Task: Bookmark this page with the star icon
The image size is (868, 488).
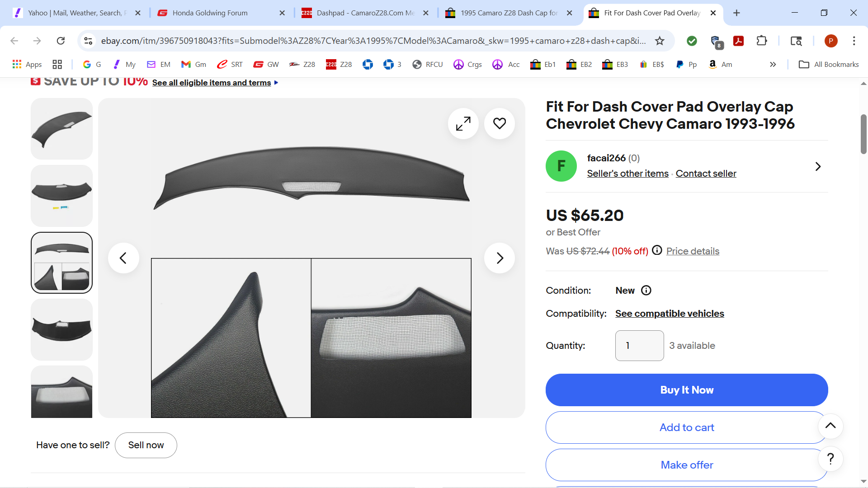Action: point(660,41)
